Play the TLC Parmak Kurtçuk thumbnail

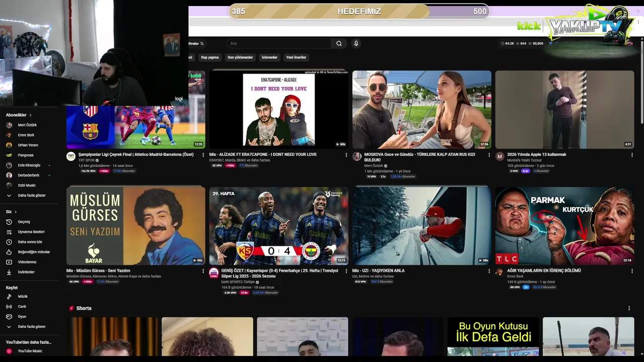click(565, 226)
